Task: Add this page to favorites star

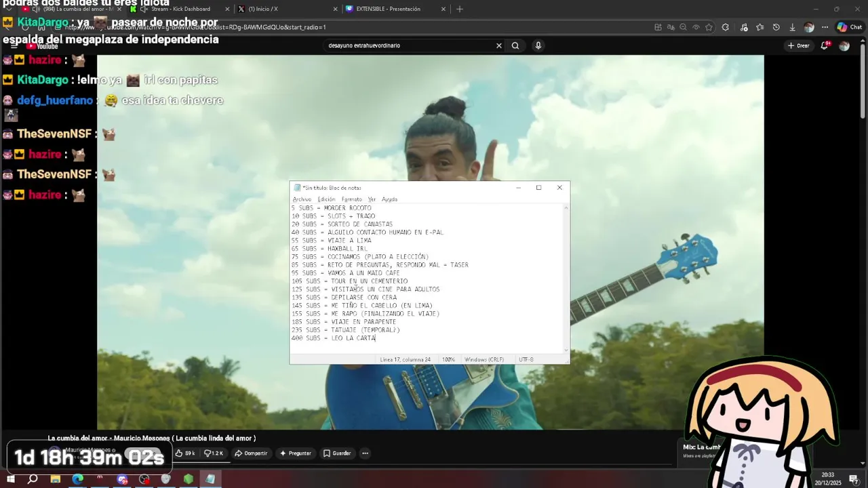Action: click(x=709, y=27)
